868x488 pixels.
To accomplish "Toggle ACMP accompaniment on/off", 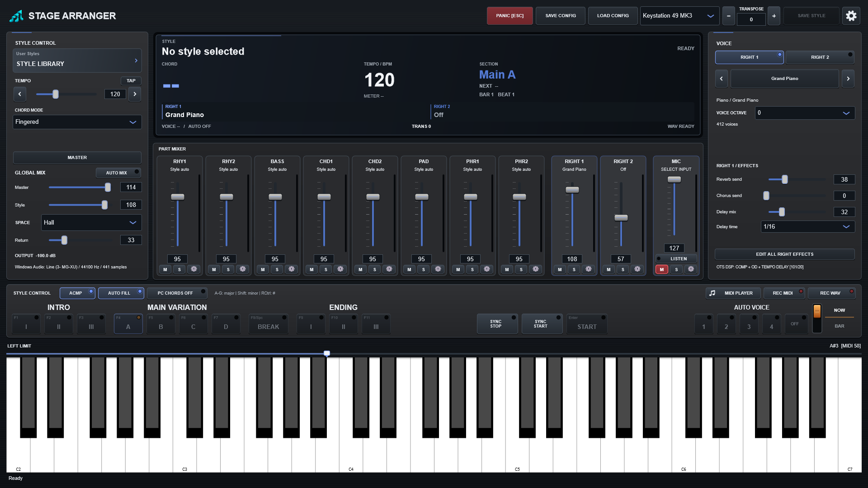I will [x=77, y=293].
